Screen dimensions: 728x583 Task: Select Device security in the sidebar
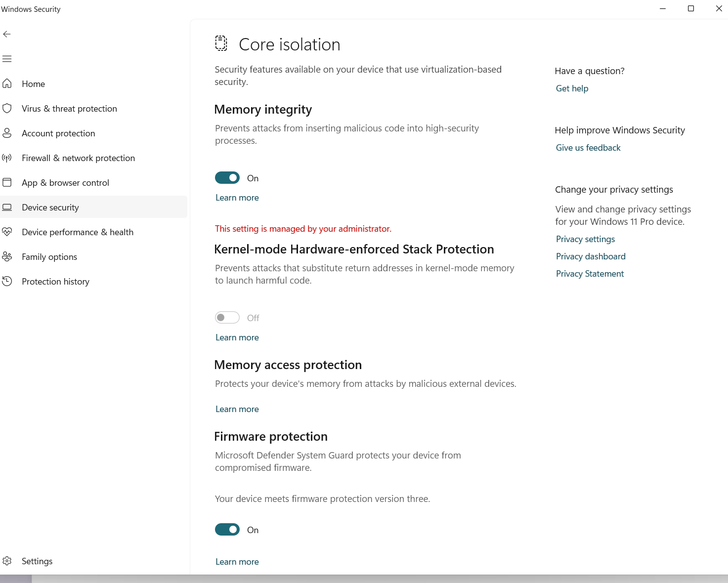pos(50,208)
